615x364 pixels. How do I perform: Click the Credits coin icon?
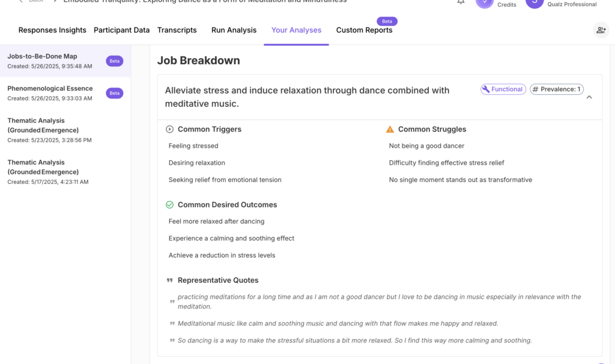click(485, 3)
